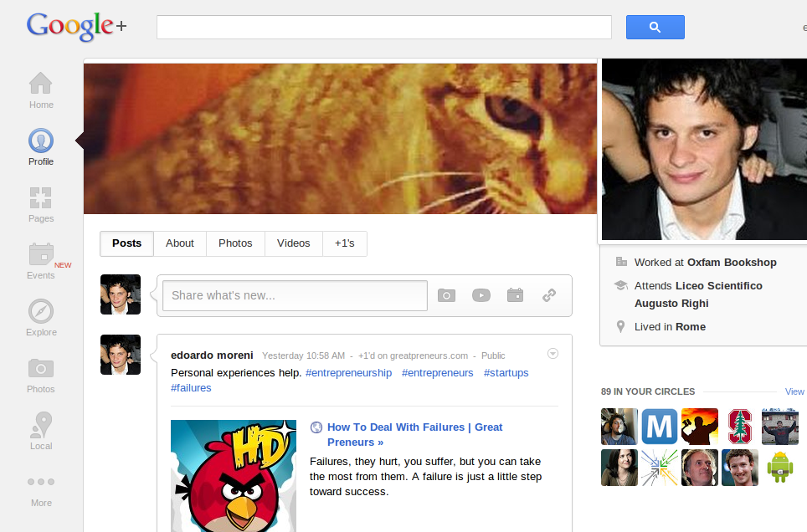
Task: Open Android robot circle member
Action: coord(779,467)
